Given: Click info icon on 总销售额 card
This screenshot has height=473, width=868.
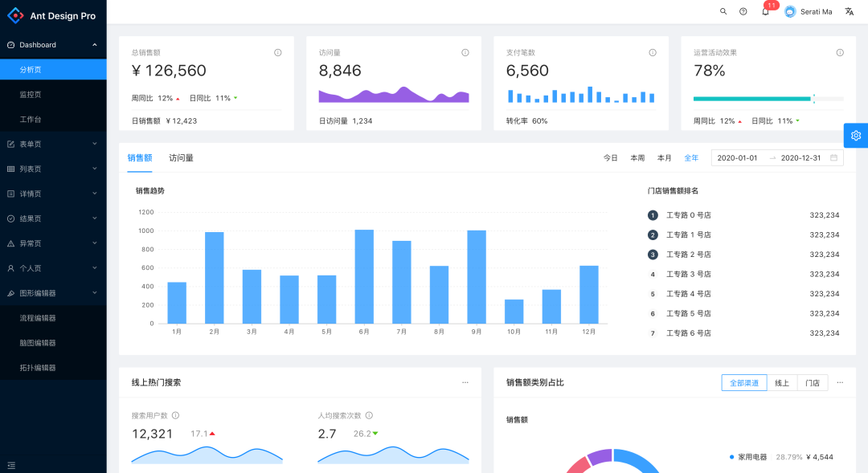Looking at the screenshot, I should pyautogui.click(x=278, y=53).
